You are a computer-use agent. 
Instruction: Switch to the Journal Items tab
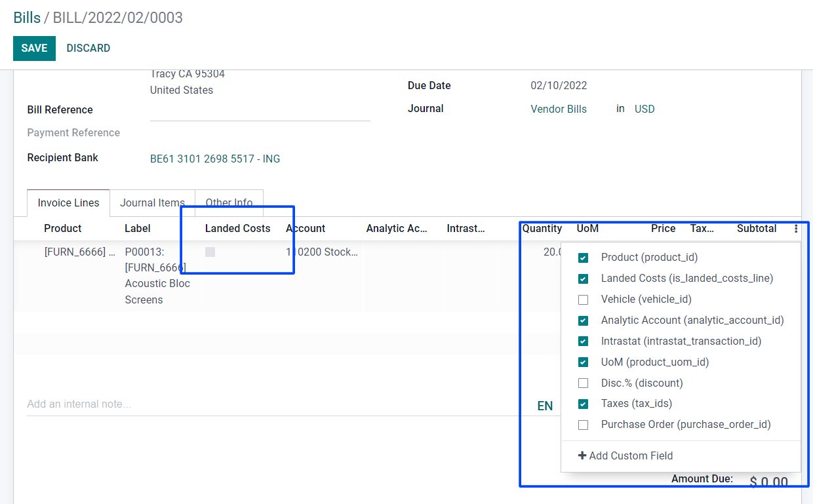[x=152, y=203]
